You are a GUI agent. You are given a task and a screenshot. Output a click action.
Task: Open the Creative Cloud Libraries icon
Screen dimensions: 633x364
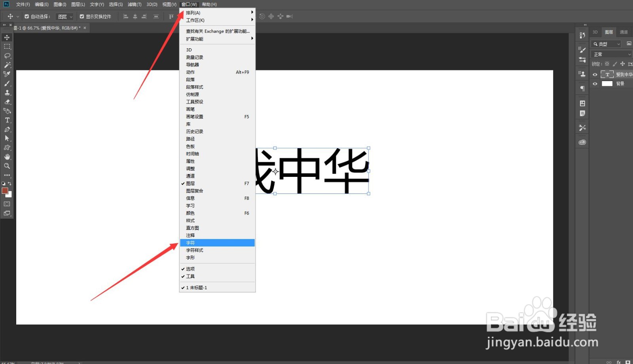tap(582, 142)
